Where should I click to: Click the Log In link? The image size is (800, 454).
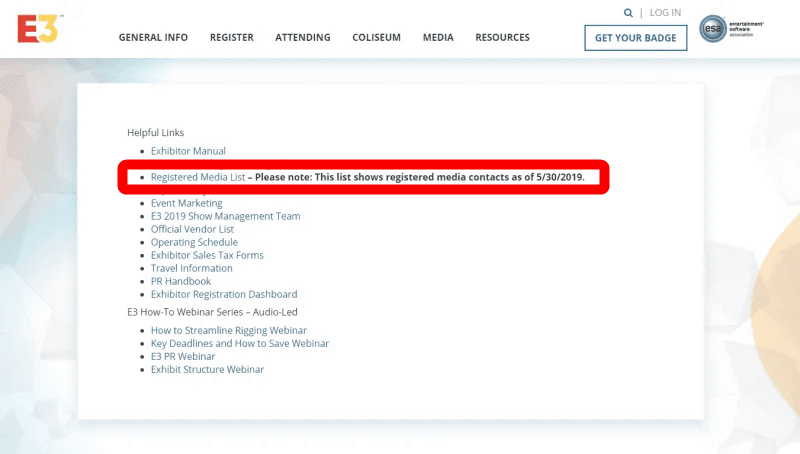665,13
